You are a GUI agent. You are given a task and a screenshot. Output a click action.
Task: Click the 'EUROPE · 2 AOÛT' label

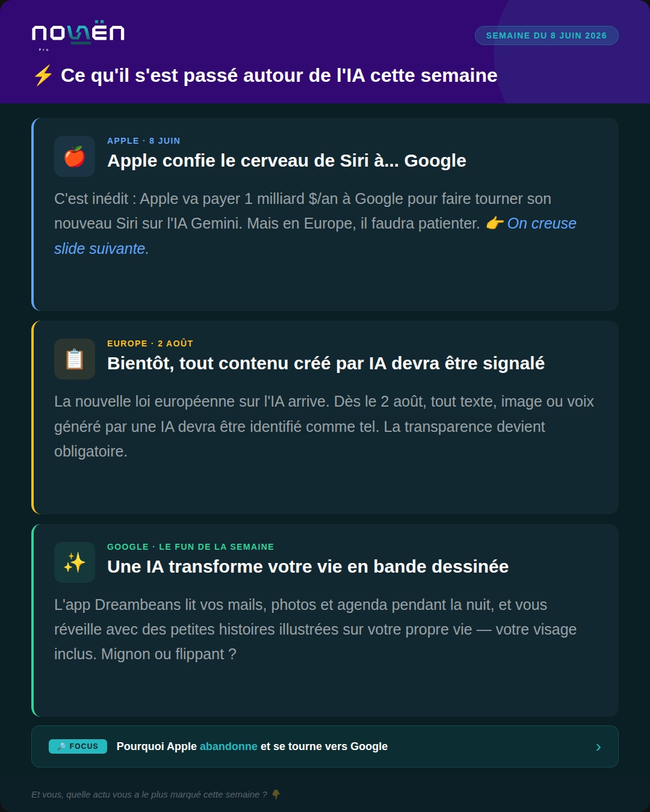(150, 343)
